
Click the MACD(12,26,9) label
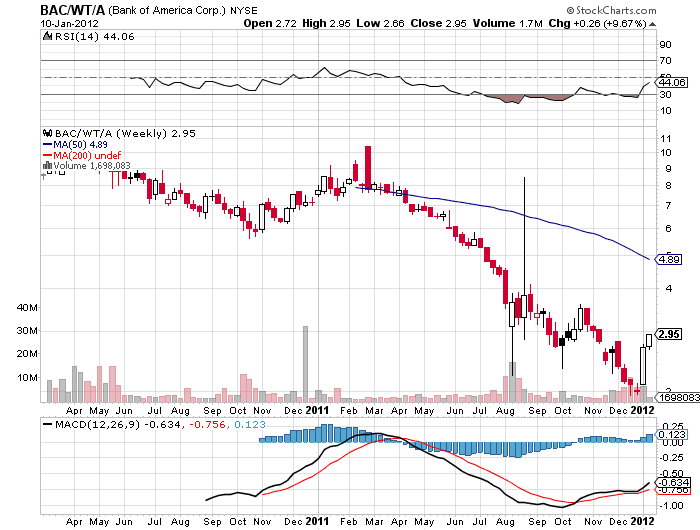[97, 424]
